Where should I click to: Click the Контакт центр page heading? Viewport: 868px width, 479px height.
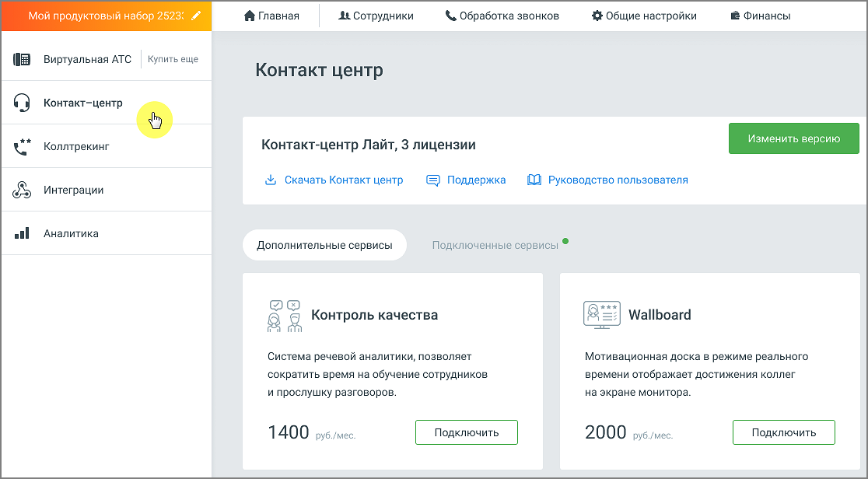tap(319, 70)
